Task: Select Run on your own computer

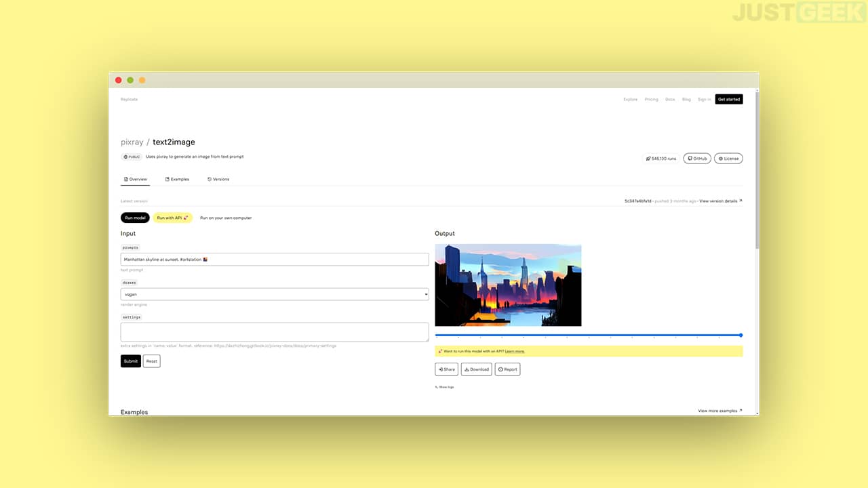Action: (x=226, y=218)
